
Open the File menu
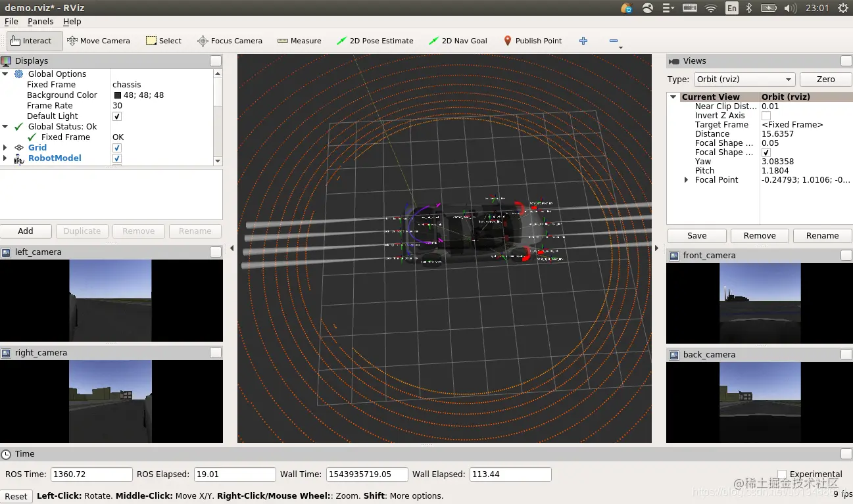(11, 22)
